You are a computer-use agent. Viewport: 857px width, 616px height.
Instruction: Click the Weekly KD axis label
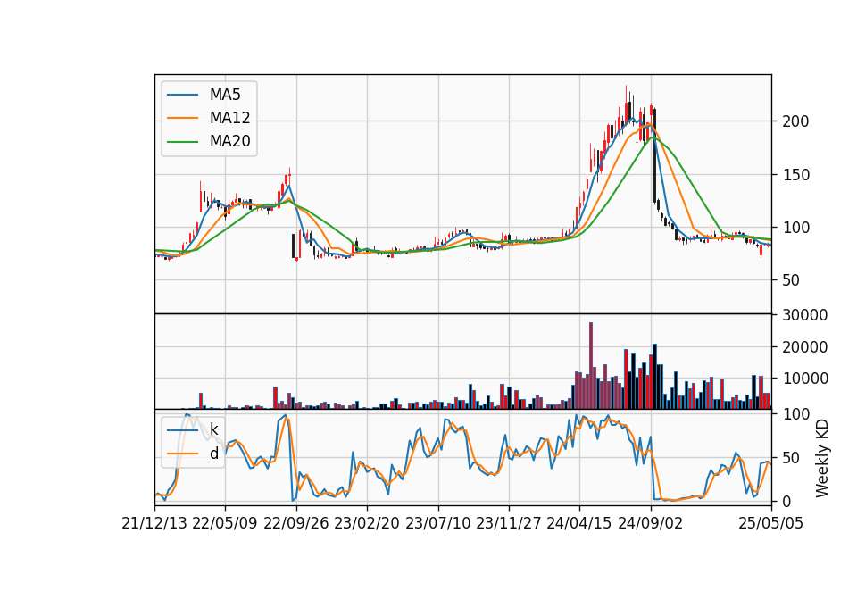point(821,458)
